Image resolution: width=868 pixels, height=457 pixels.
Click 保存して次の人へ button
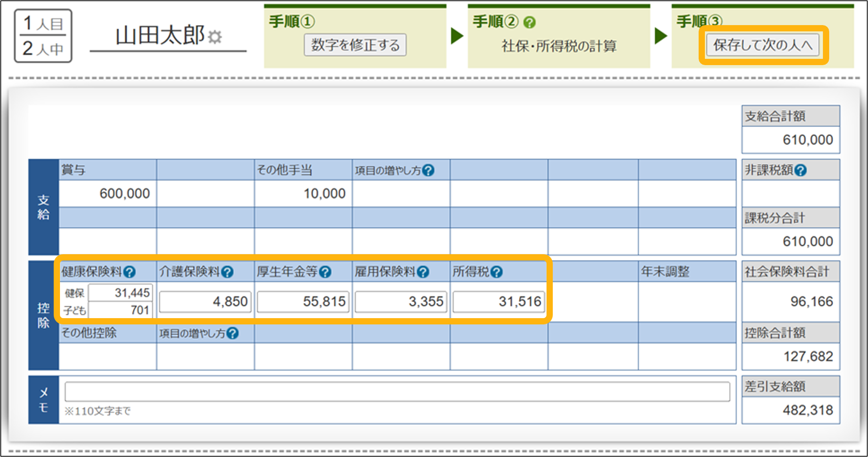pos(763,45)
